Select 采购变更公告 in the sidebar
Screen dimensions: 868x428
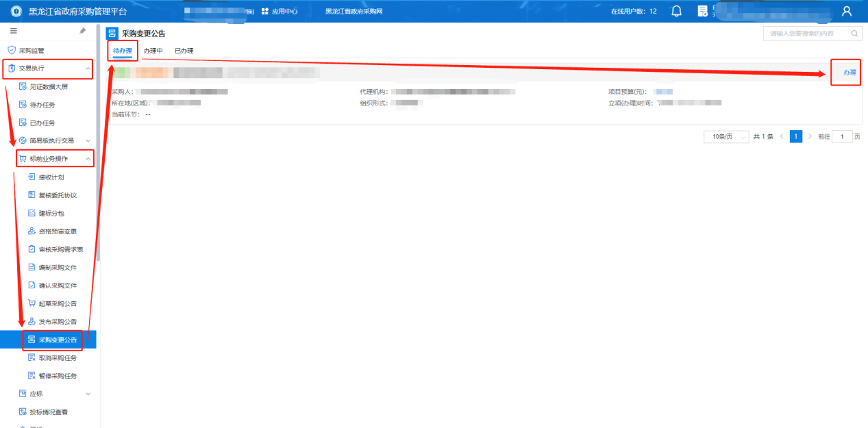tap(48, 340)
